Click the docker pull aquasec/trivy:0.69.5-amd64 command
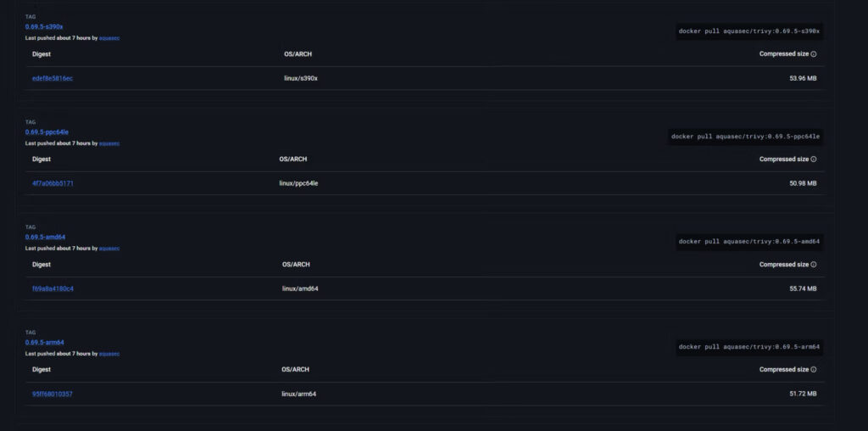Screen dimensions: 868x431 tap(749, 242)
